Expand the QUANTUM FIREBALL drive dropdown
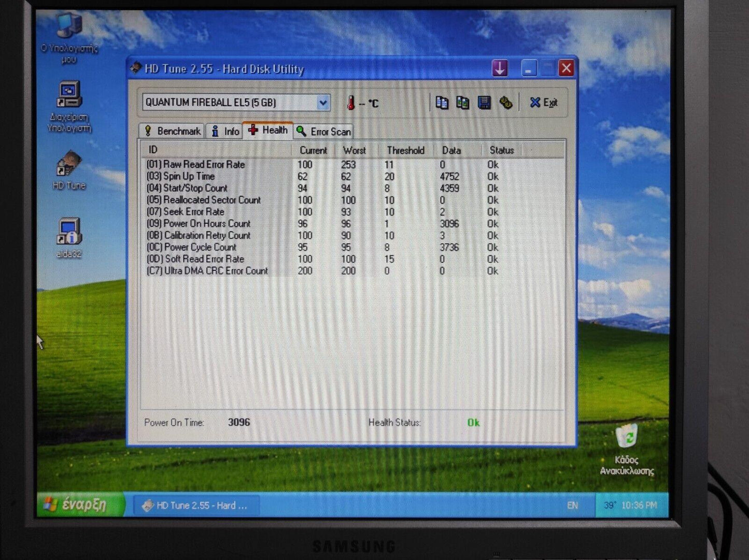 point(323,103)
